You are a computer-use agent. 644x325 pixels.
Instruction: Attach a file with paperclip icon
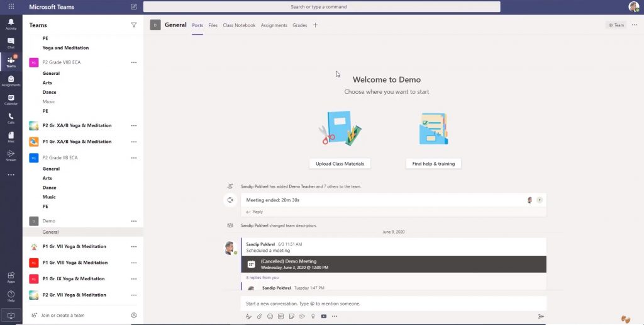[x=259, y=316]
